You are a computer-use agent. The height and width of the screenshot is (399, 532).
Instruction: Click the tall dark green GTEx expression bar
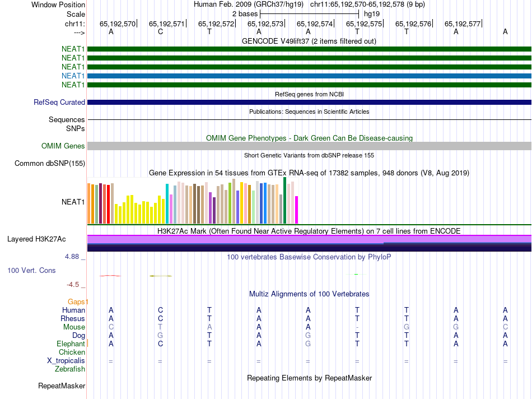pyautogui.click(x=284, y=201)
